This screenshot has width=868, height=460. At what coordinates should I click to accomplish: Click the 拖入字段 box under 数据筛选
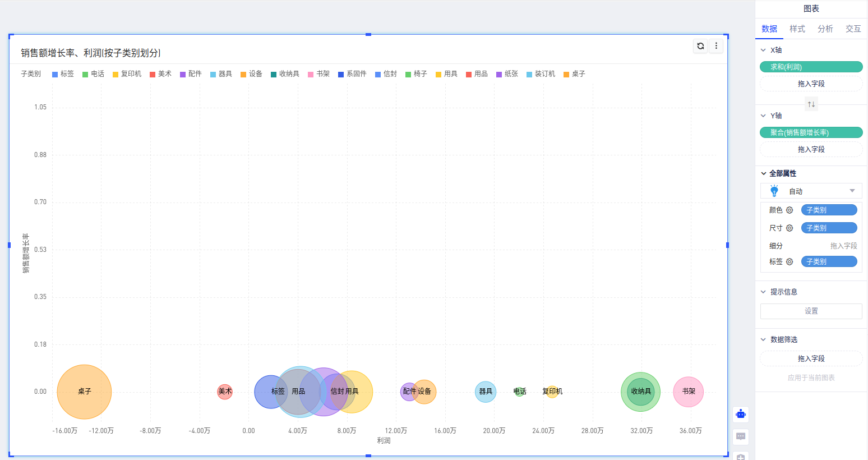pyautogui.click(x=811, y=359)
